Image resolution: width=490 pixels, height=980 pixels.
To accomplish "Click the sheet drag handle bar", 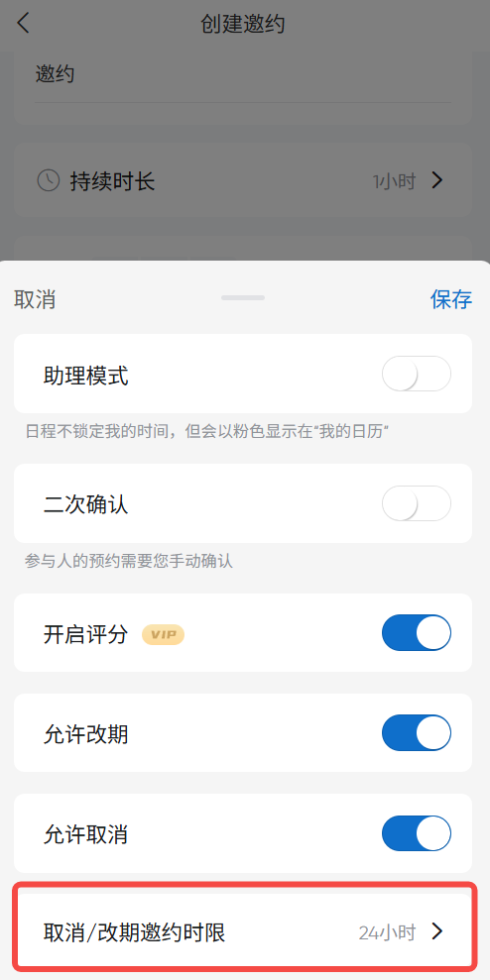I will [243, 297].
